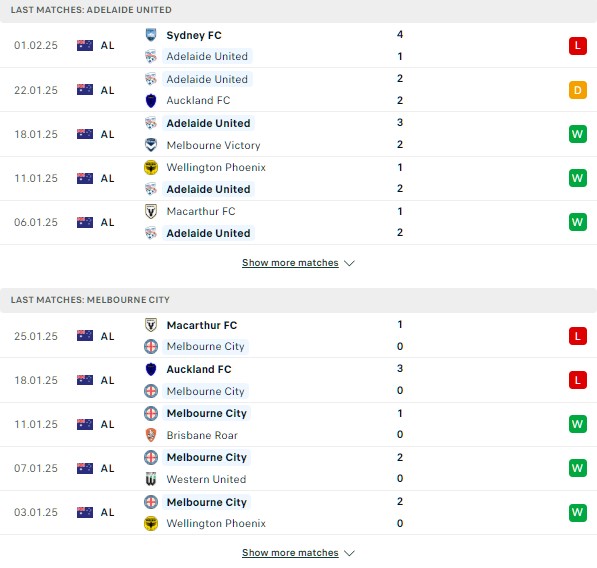Viewport: 597px width, 568px height.
Task: Open the 03.01.25 Melbourne City match row
Action: pos(298,512)
